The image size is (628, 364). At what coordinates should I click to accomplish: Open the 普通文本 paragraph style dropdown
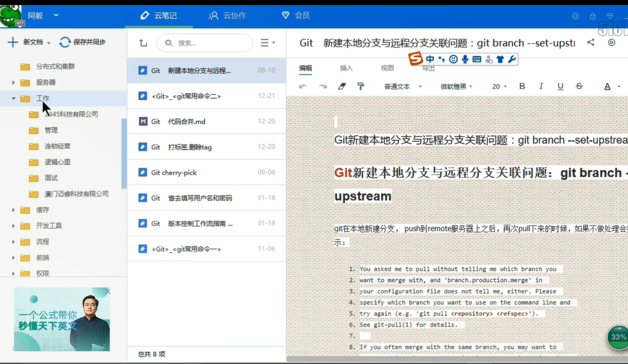(402, 87)
